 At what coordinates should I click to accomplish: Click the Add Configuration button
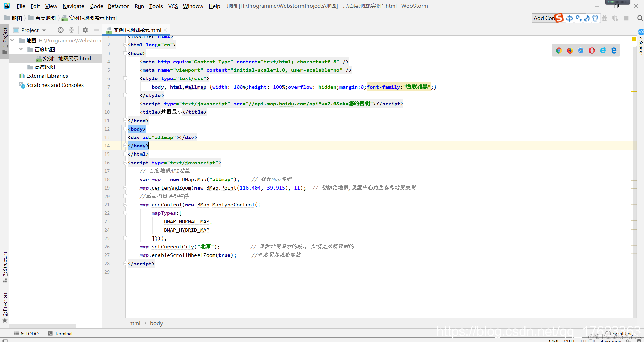543,18
